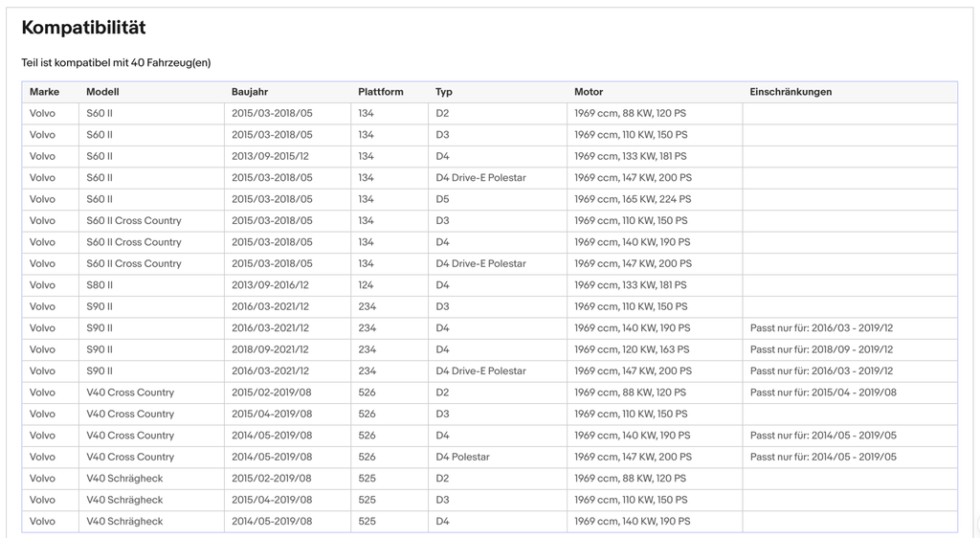980x538 pixels.
Task: Click the Einschränkungen column header
Action: (791, 92)
